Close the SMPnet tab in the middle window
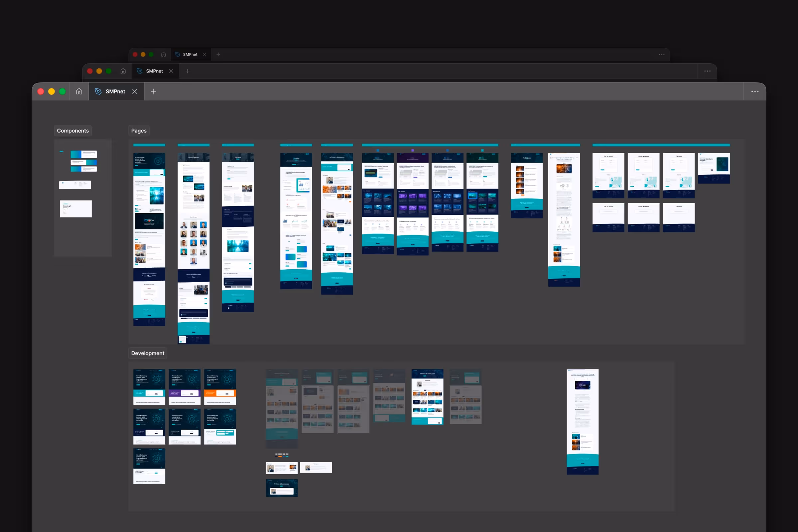This screenshot has width=798, height=532. [x=171, y=71]
